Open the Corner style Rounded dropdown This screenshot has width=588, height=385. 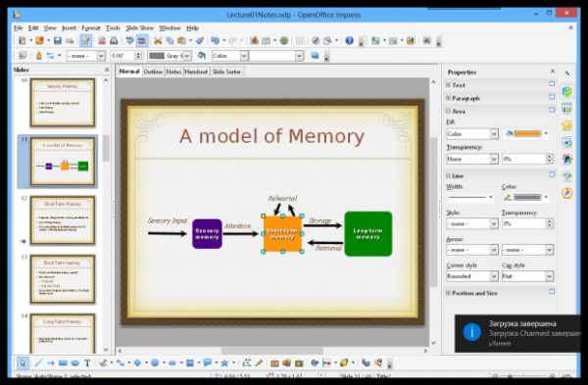pyautogui.click(x=472, y=276)
